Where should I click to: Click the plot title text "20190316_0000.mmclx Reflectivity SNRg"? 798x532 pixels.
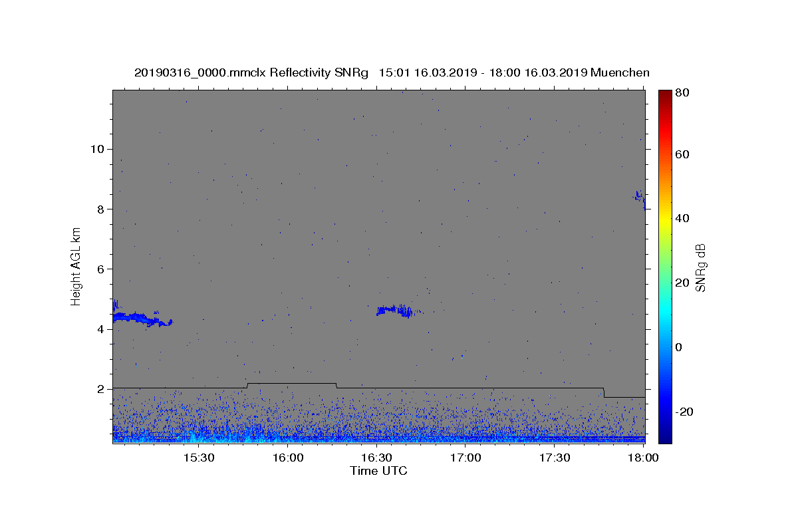(251, 72)
